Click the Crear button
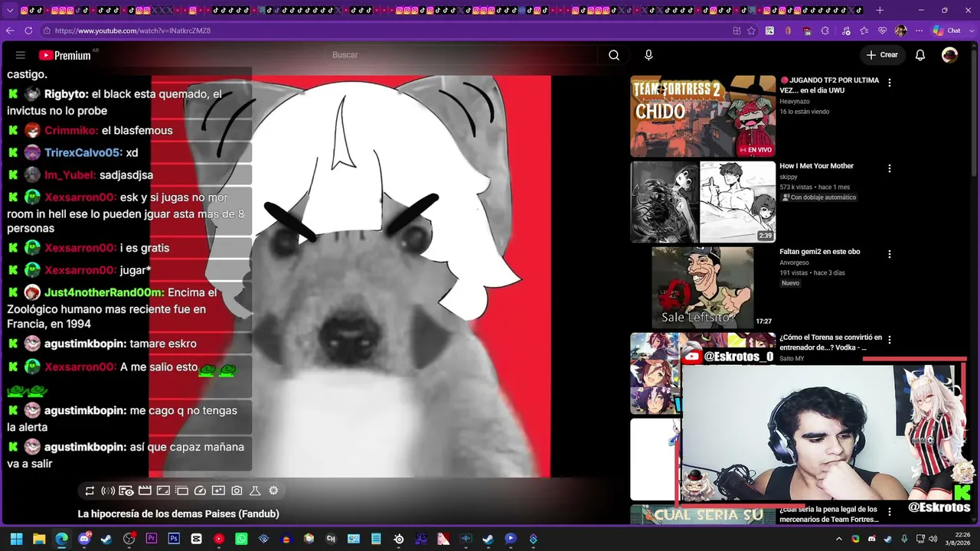980x551 pixels. [x=882, y=55]
